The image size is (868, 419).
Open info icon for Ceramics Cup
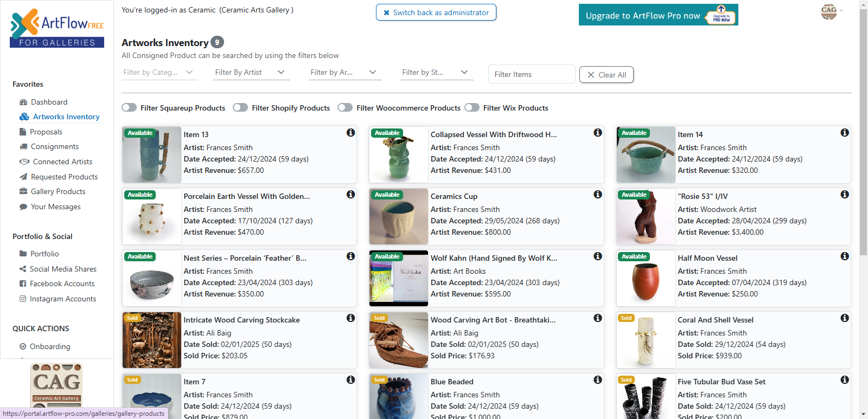597,195
